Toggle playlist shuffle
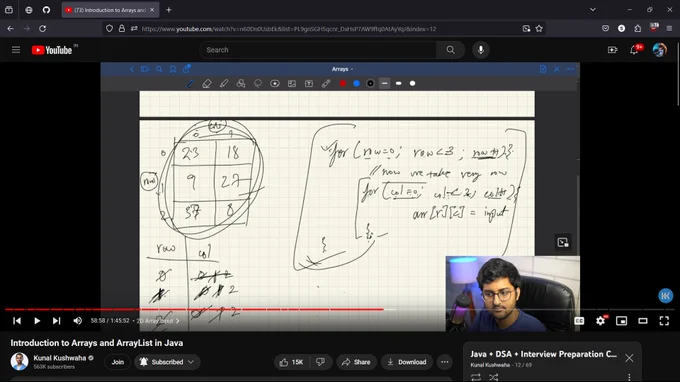The width and height of the screenshot is (680, 382). (494, 377)
